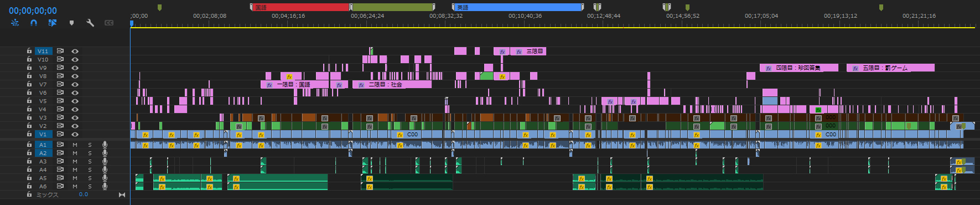Toggle the Snap magnet icon
This screenshot has height=205, width=980.
pos(34,23)
